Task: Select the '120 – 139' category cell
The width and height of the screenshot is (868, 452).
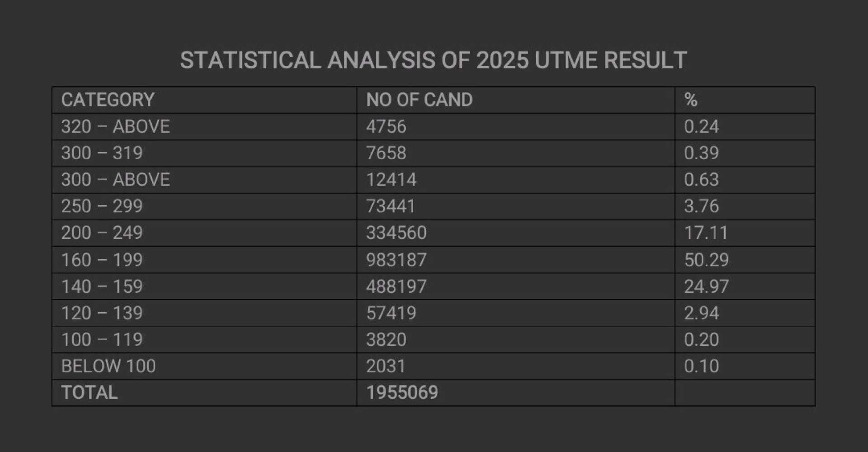Action: (x=102, y=313)
